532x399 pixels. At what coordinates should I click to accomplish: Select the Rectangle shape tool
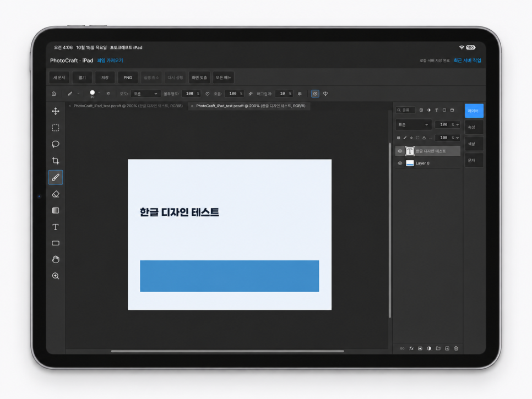point(56,243)
